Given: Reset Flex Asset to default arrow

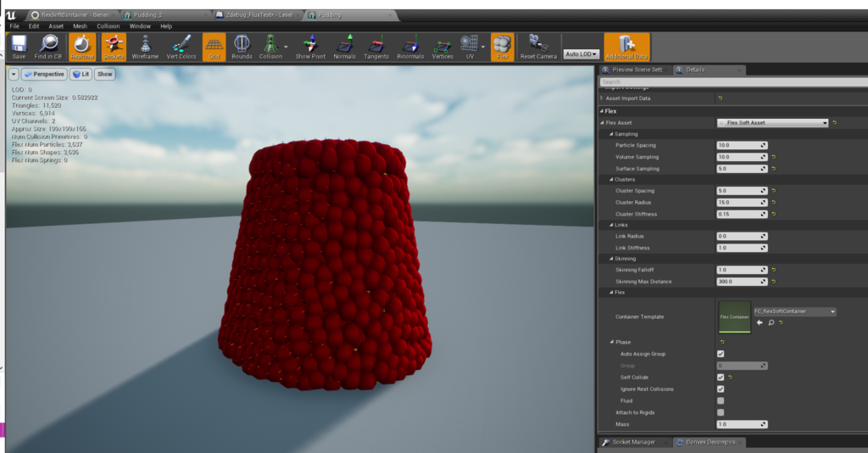Looking at the screenshot, I should click(x=835, y=122).
